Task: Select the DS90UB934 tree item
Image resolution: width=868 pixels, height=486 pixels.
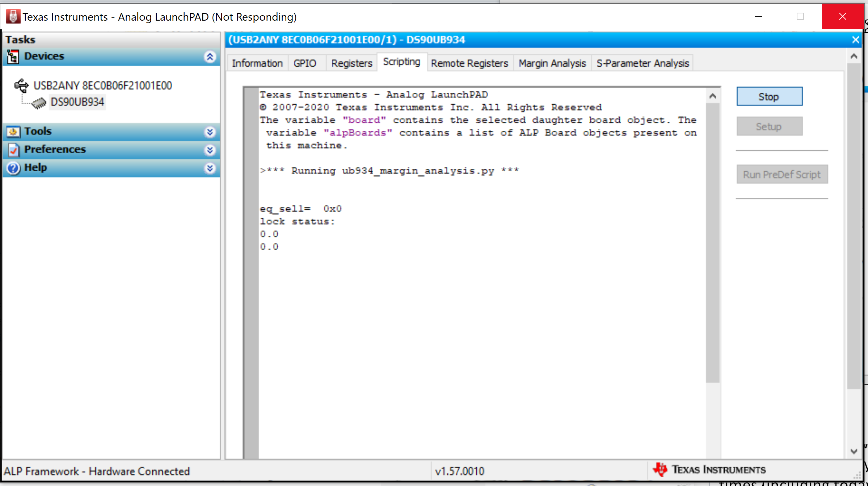Action: (77, 102)
